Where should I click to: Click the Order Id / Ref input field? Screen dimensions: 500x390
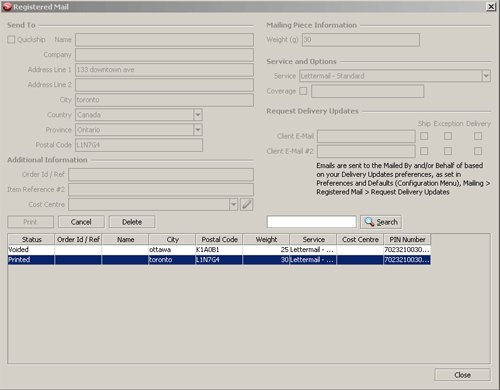point(161,174)
